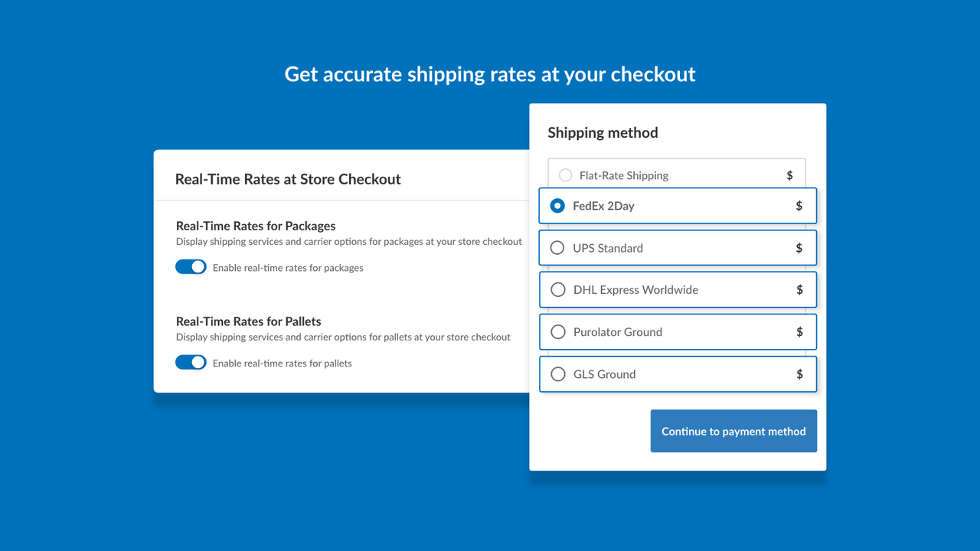
Task: Click the dollar sign next to FedEx 2Day
Action: point(798,206)
